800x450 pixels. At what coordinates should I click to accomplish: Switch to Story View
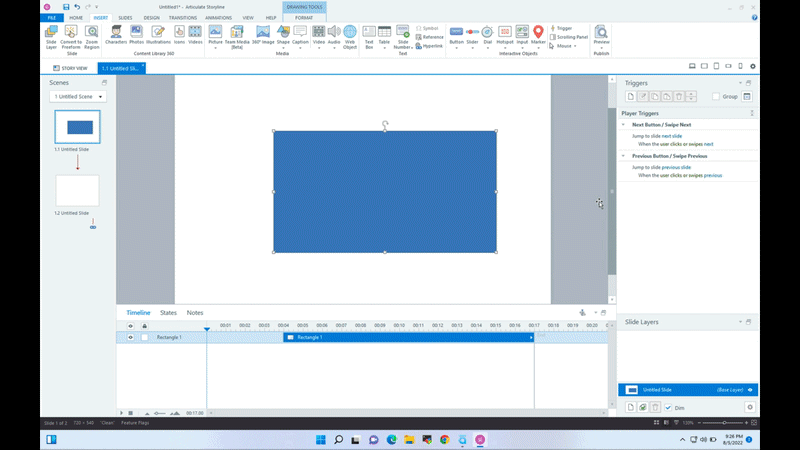click(x=70, y=68)
